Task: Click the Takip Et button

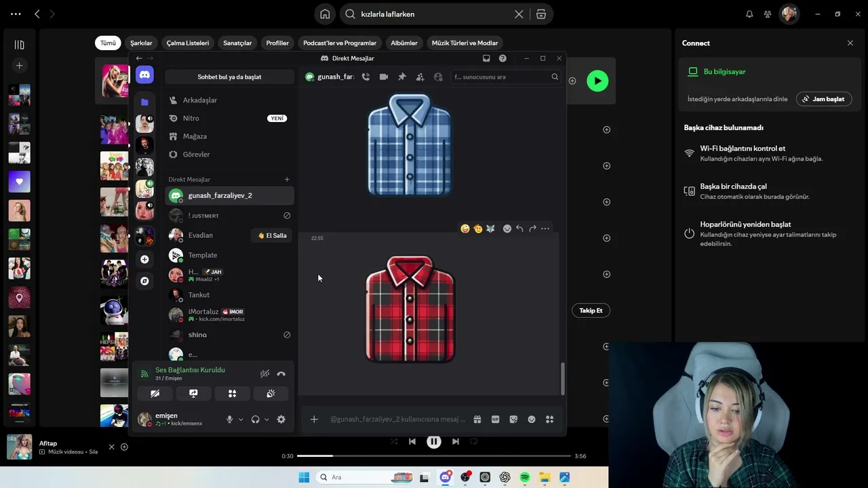Action: pos(591,310)
